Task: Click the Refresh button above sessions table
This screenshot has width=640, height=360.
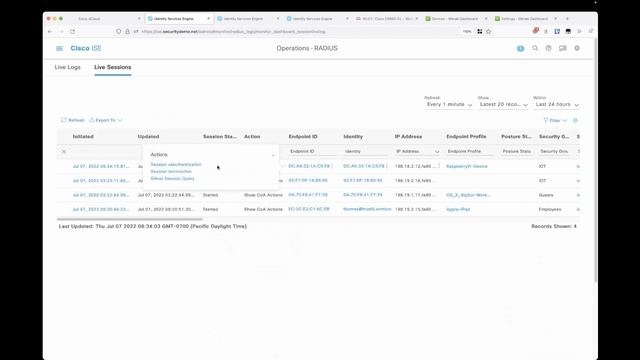Action: [73, 120]
